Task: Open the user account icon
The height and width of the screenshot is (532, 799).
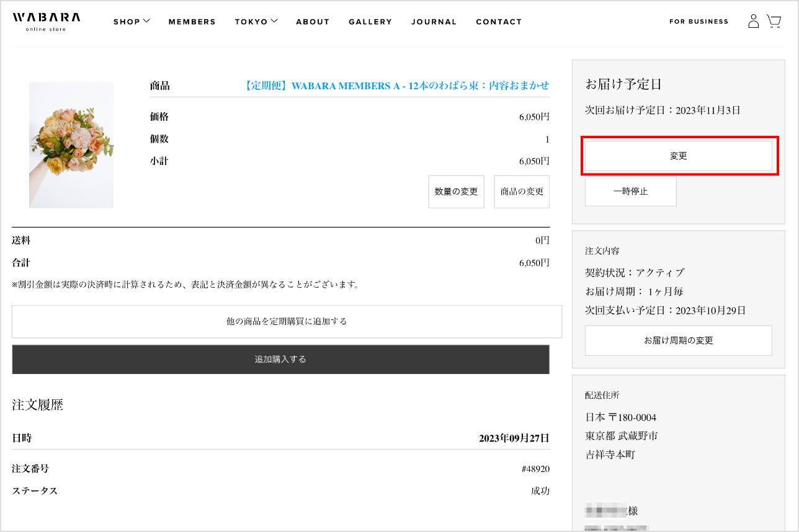Action: click(753, 22)
